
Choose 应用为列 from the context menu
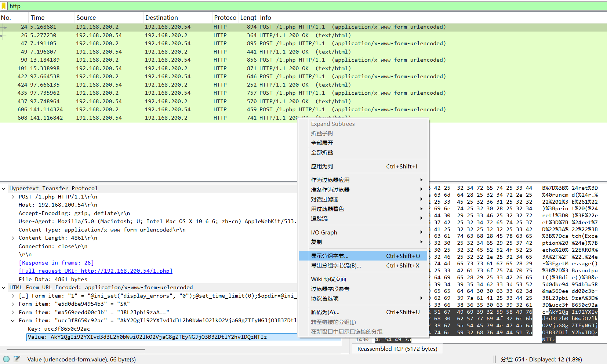(x=363, y=167)
